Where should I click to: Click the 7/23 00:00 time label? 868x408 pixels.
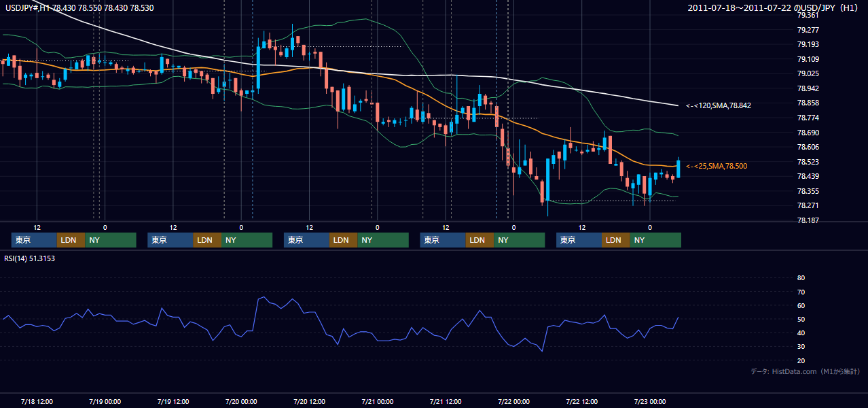[650, 401]
